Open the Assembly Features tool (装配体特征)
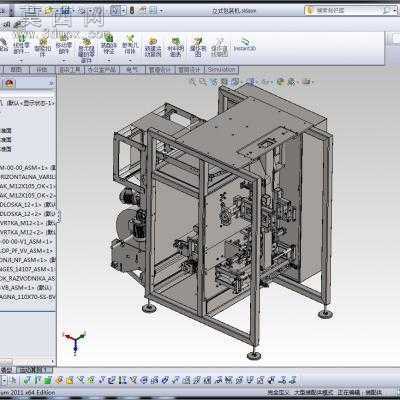 (x=109, y=45)
